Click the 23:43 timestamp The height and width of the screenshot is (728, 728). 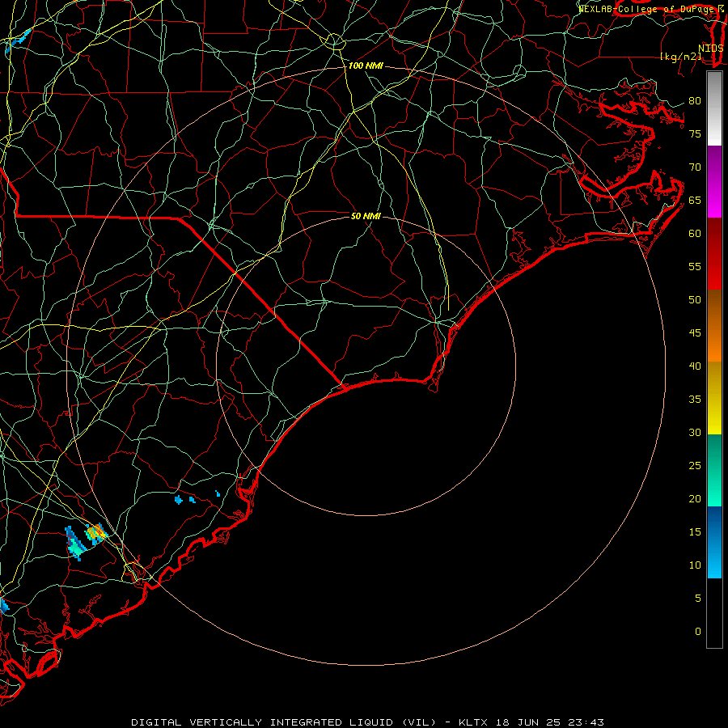[585, 722]
